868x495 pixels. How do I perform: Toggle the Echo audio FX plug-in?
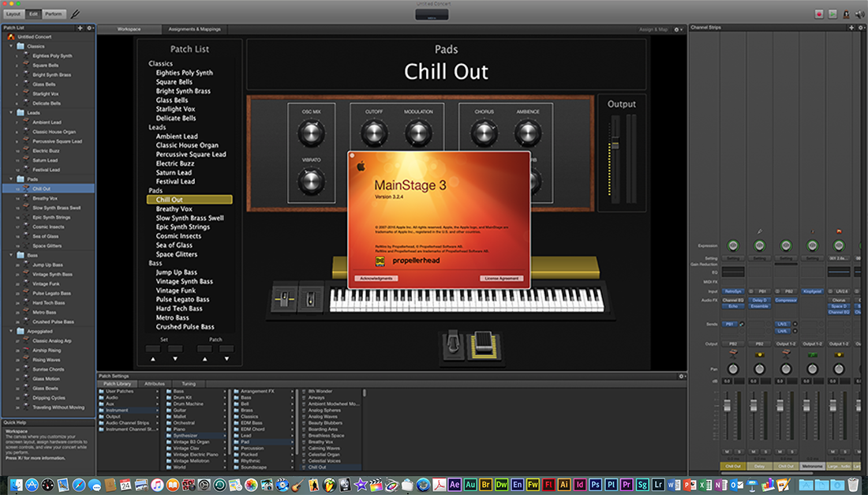(x=733, y=306)
